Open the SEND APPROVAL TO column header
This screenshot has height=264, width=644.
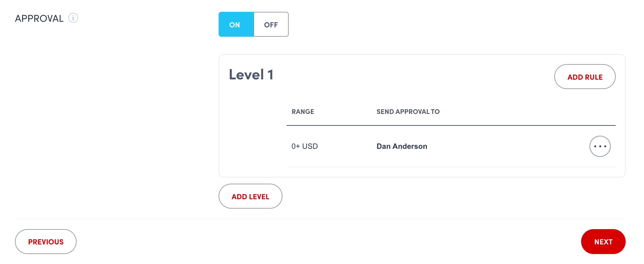tap(408, 111)
